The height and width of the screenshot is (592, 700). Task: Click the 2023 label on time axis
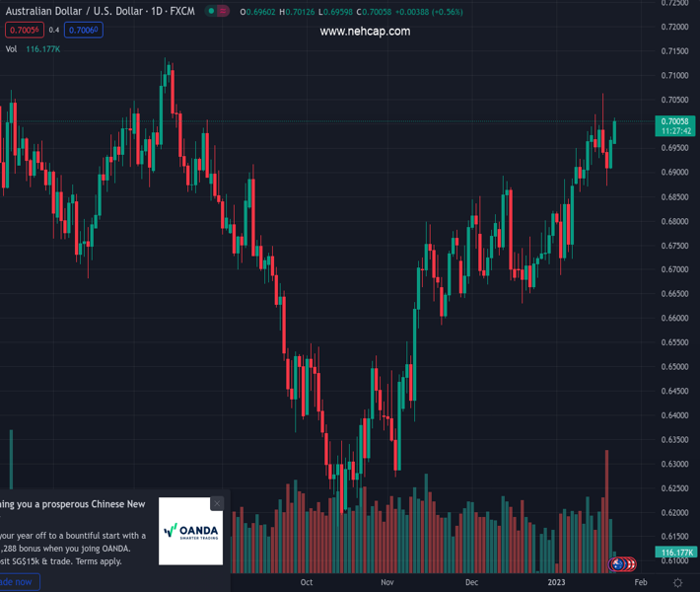557,583
